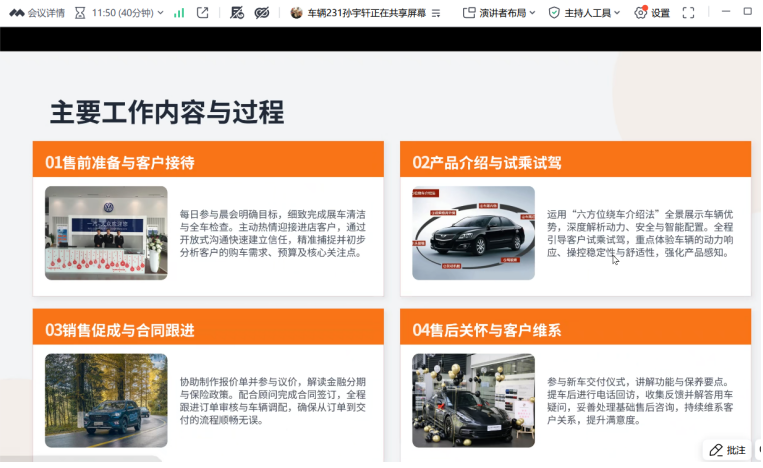The height and width of the screenshot is (468, 763).
Task: Click the car delivery ceremony with balloons photo
Action: (x=473, y=400)
